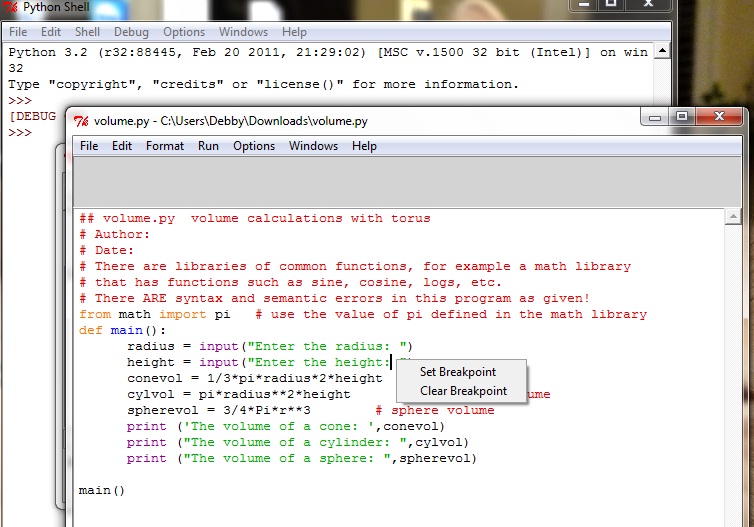Screen dimensions: 754x527
Task: Click the Python 3.2 version banner line
Action: (328, 52)
